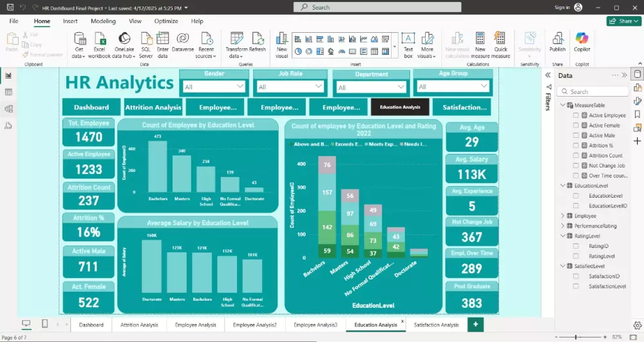
Task: Open Dataverse connector icon
Action: click(x=183, y=39)
